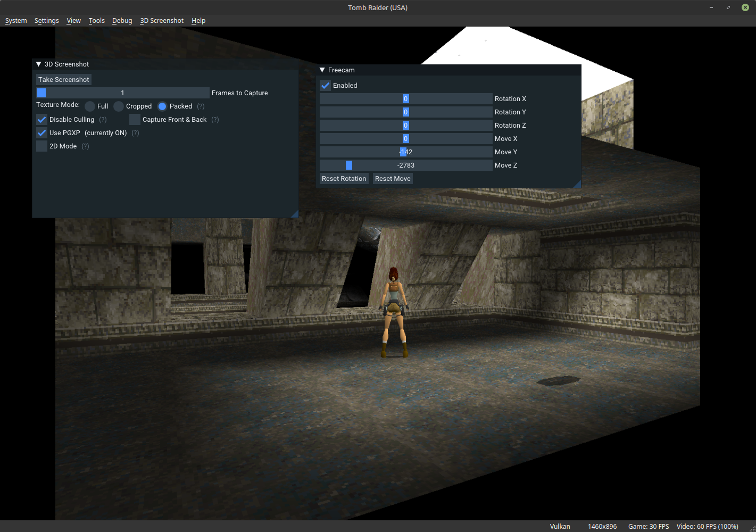This screenshot has width=756, height=532.
Task: Click Reset Move button
Action: click(x=393, y=179)
